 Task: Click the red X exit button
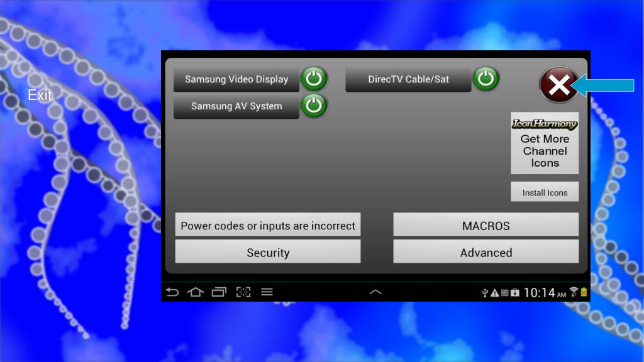point(558,85)
